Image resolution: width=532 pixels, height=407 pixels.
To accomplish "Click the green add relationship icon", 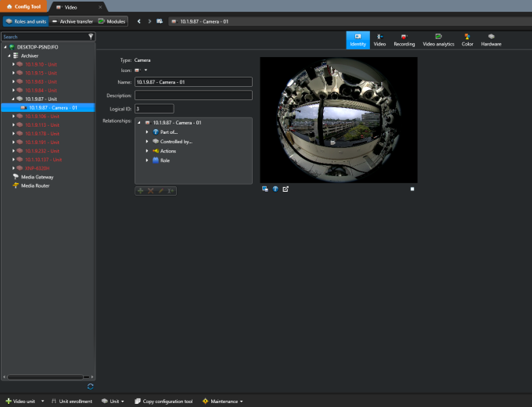I will coord(140,190).
